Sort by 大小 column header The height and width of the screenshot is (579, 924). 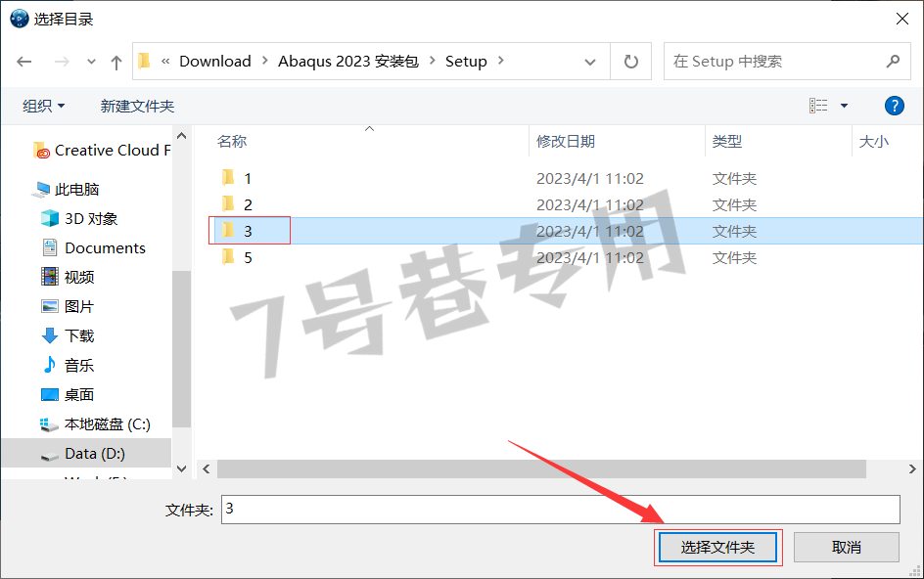click(873, 142)
